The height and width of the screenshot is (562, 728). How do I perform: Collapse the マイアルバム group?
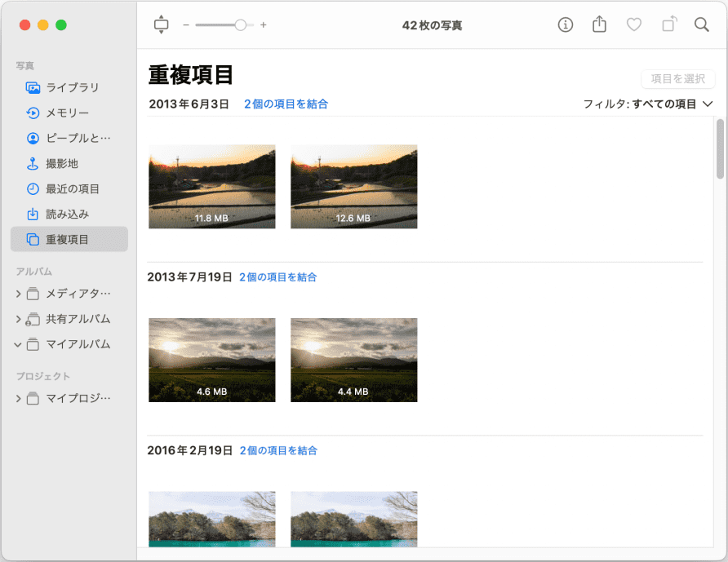pos(19,344)
